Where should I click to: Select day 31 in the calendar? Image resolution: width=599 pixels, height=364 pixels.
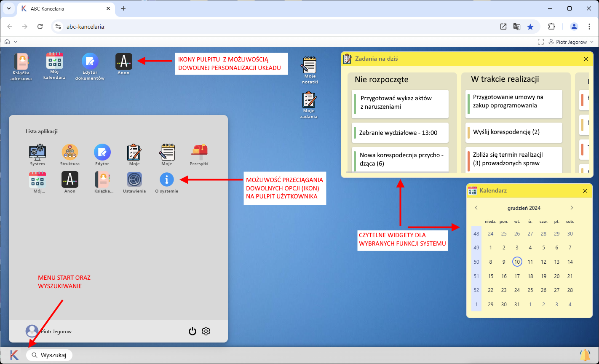517,304
